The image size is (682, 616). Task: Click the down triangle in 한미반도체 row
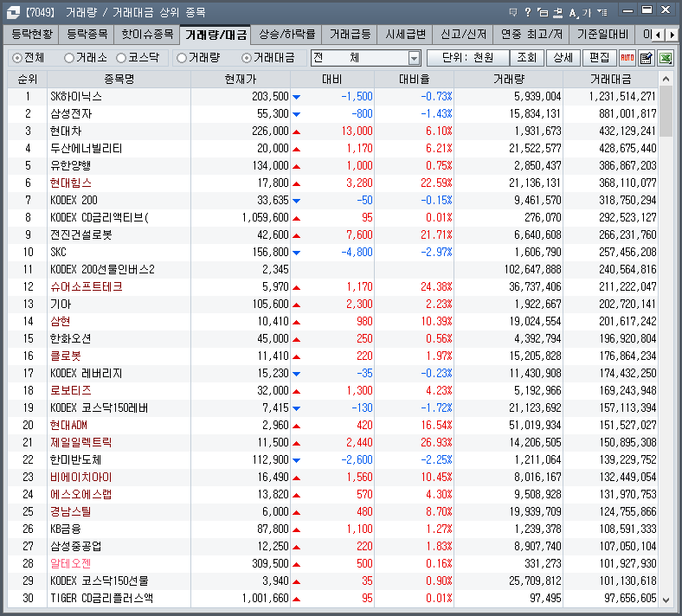pyautogui.click(x=296, y=460)
